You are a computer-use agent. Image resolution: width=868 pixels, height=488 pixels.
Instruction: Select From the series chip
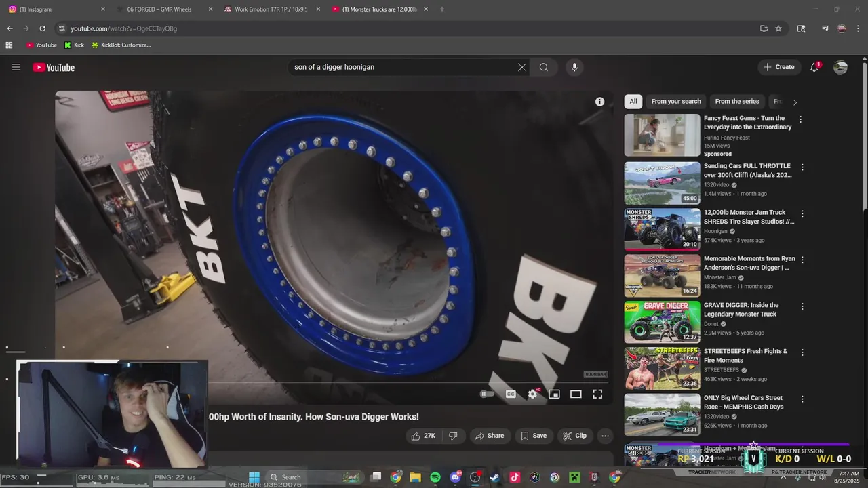(737, 102)
